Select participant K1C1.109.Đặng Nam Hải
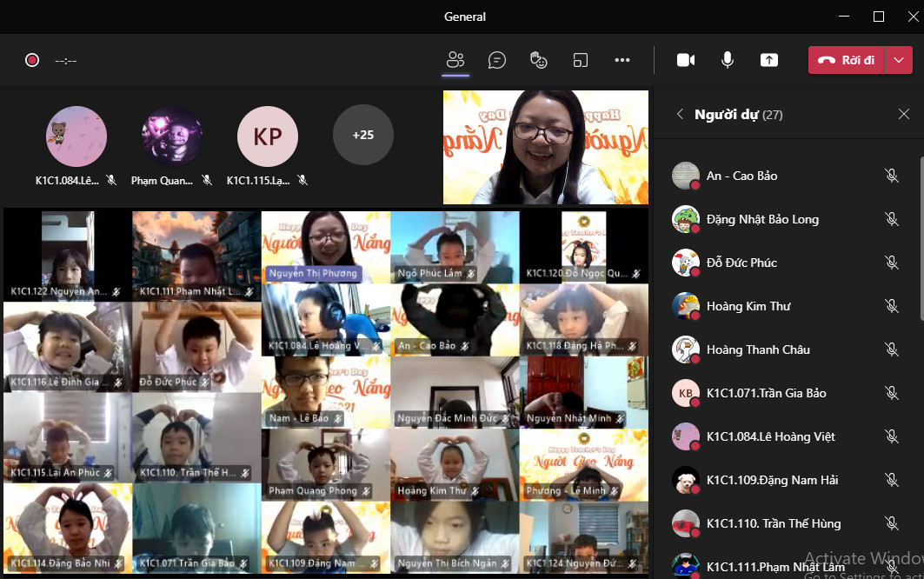The width and height of the screenshot is (924, 579). coord(772,480)
